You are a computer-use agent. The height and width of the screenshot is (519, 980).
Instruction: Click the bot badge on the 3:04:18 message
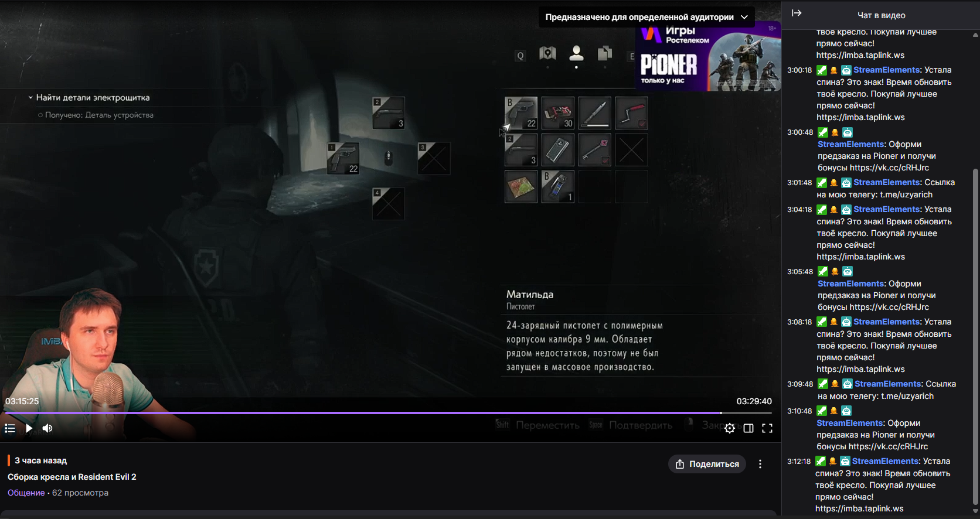click(x=846, y=210)
